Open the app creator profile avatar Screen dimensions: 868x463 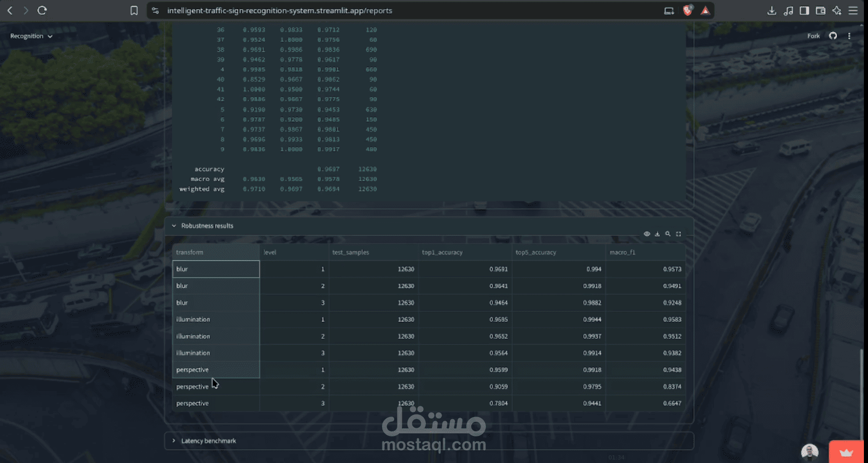[810, 452]
